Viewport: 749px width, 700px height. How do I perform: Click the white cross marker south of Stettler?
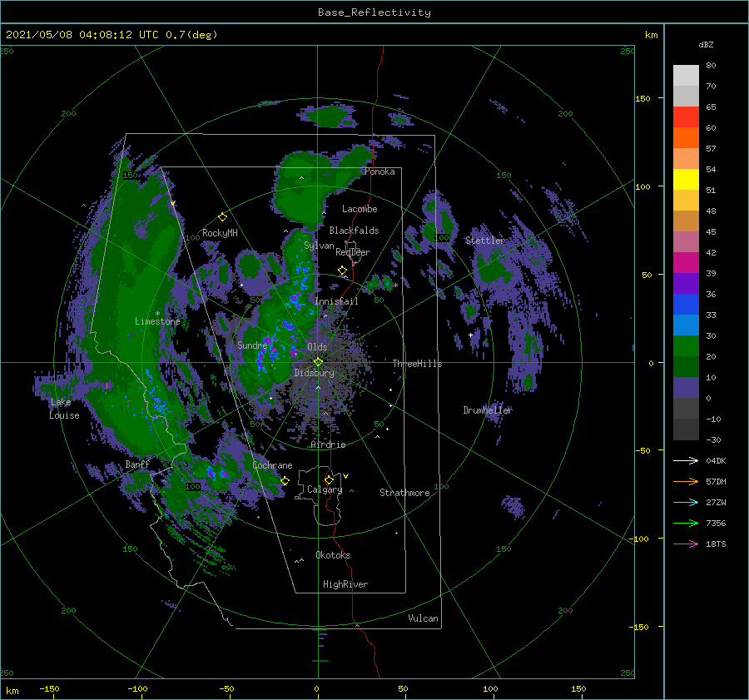(470, 335)
